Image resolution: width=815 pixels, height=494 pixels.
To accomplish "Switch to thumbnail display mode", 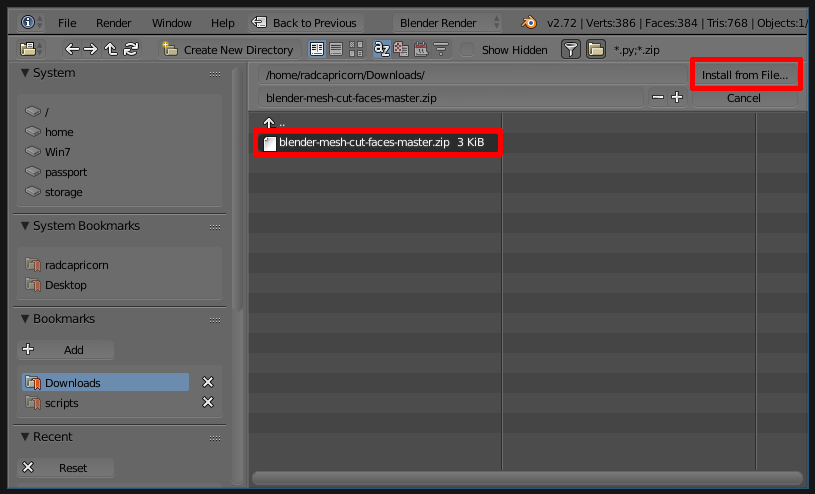I will pos(356,49).
